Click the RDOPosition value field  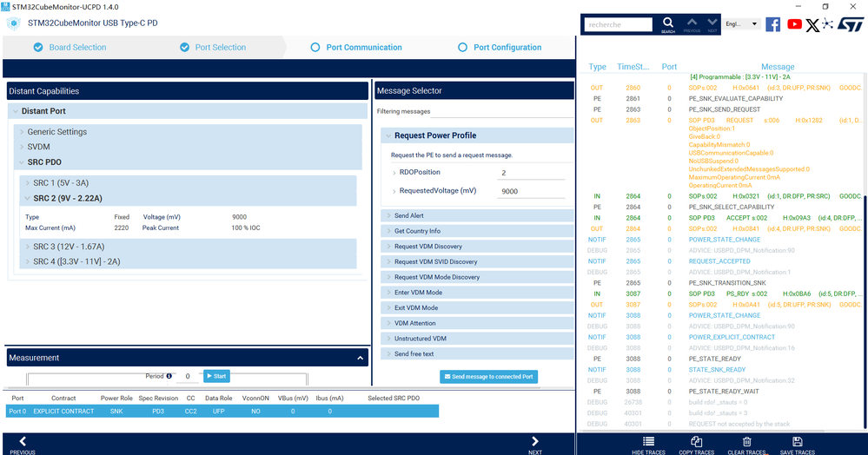pos(531,173)
